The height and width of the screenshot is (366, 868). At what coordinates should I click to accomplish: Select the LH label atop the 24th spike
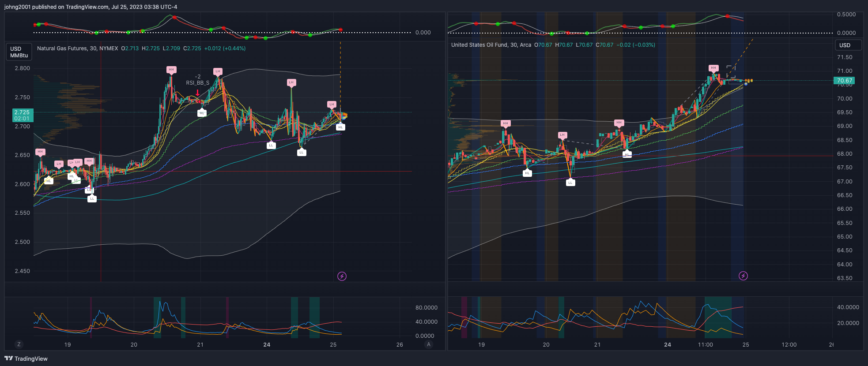click(291, 82)
